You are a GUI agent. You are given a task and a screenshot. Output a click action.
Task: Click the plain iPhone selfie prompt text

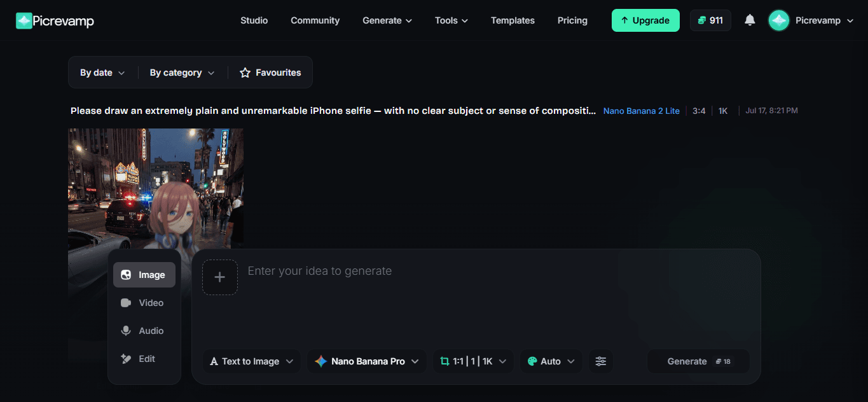333,111
